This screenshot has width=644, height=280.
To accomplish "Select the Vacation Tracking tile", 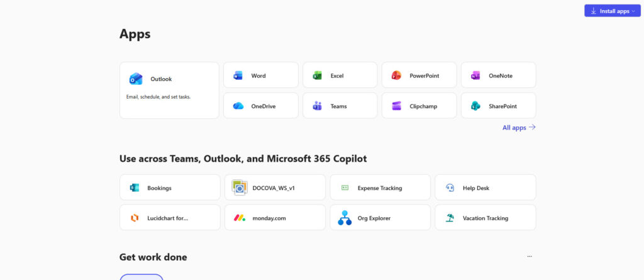I will [x=485, y=218].
